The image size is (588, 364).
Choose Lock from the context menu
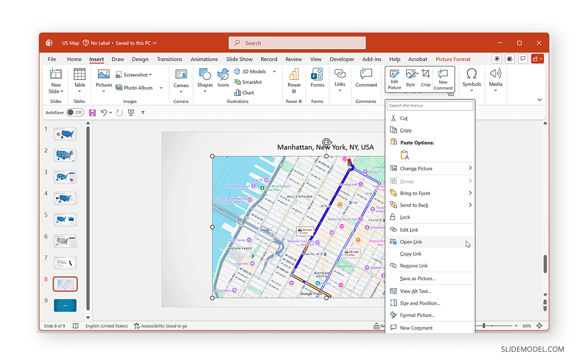click(430, 217)
